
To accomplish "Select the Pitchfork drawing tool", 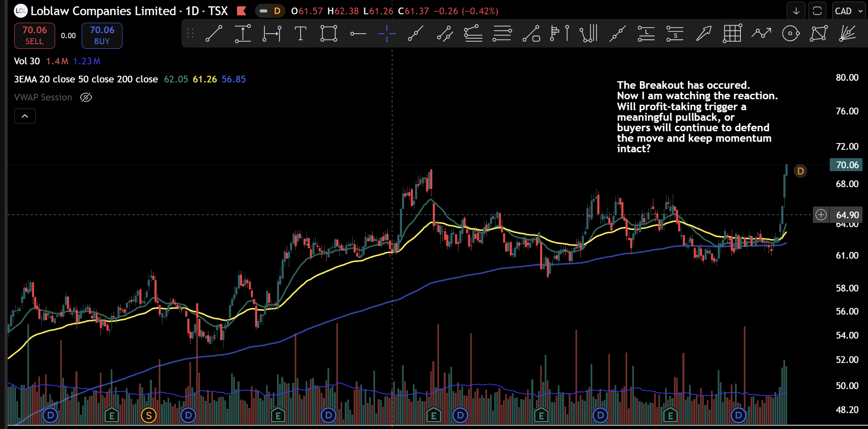I will (588, 34).
